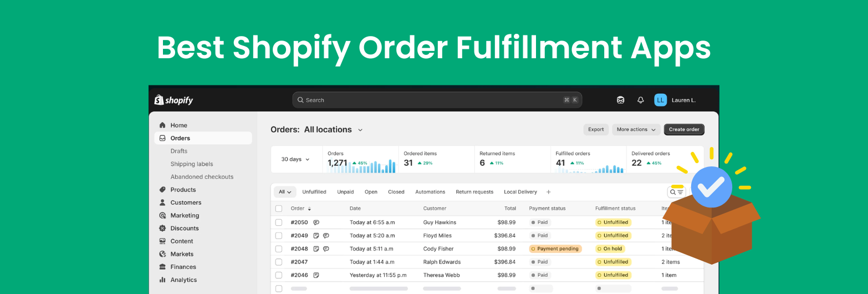The width and height of the screenshot is (868, 294).
Task: Click the Shopify logo in header
Action: tap(173, 100)
